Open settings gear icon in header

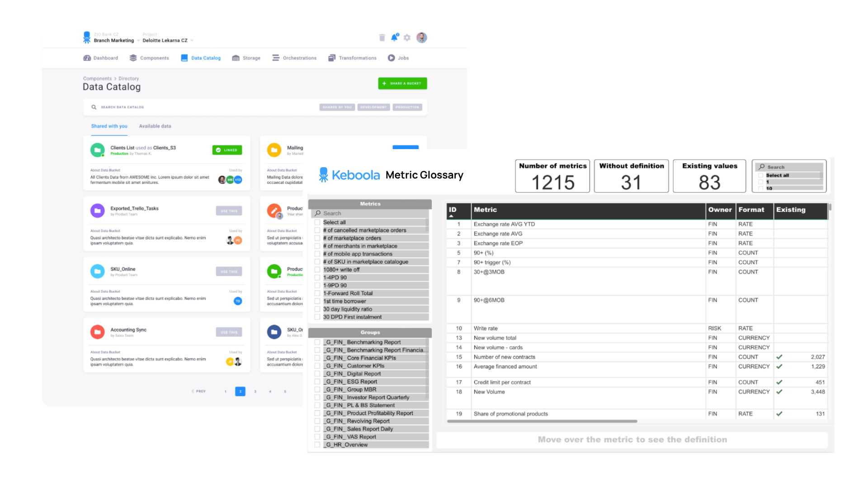(x=407, y=38)
